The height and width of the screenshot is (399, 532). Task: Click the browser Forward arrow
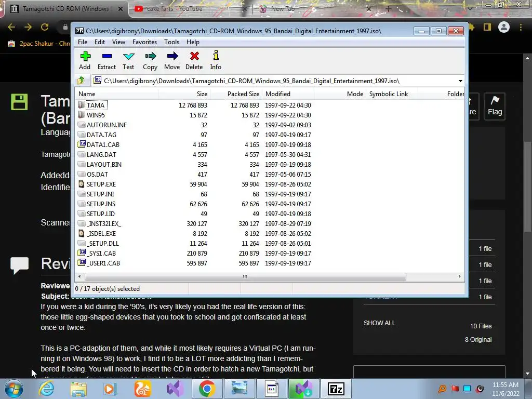(x=28, y=27)
